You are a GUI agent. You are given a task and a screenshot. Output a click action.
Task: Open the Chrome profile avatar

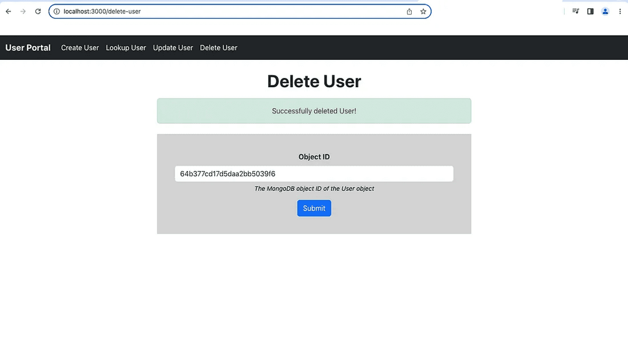click(x=605, y=12)
